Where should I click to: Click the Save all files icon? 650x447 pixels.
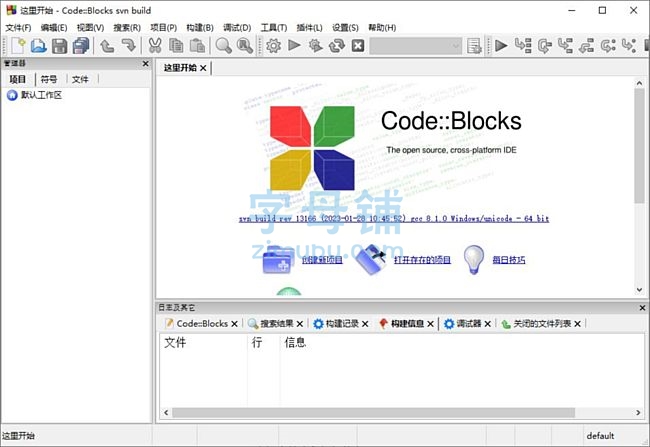80,46
